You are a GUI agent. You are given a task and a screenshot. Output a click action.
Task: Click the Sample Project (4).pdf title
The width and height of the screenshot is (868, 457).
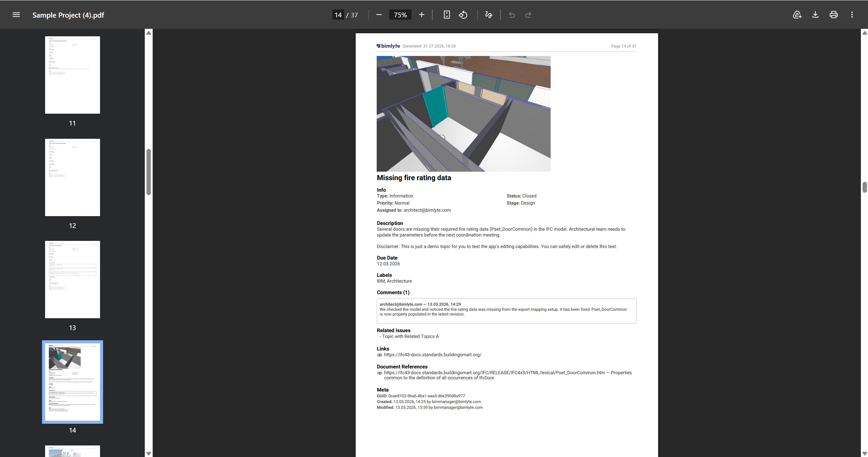point(68,15)
